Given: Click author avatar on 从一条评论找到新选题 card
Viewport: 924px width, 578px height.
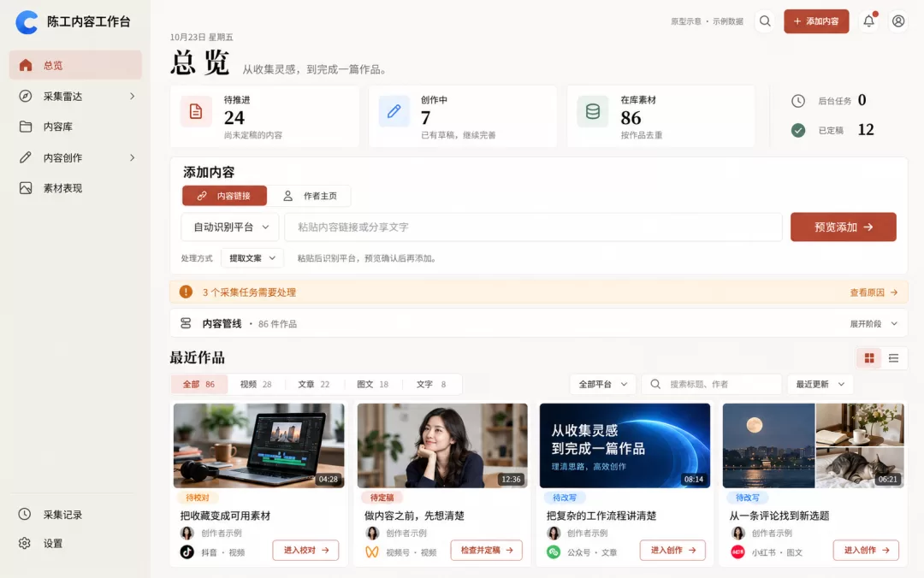Looking at the screenshot, I should point(737,533).
